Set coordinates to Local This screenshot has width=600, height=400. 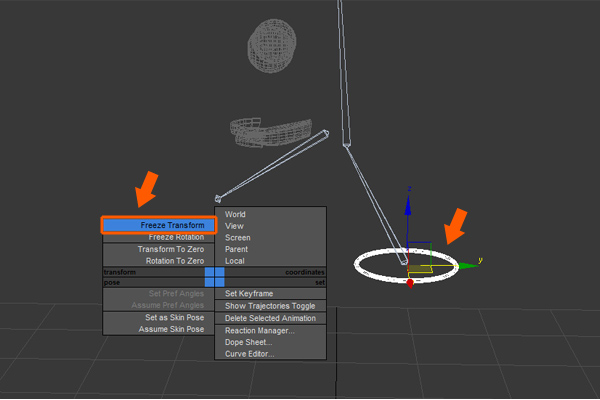click(x=270, y=261)
